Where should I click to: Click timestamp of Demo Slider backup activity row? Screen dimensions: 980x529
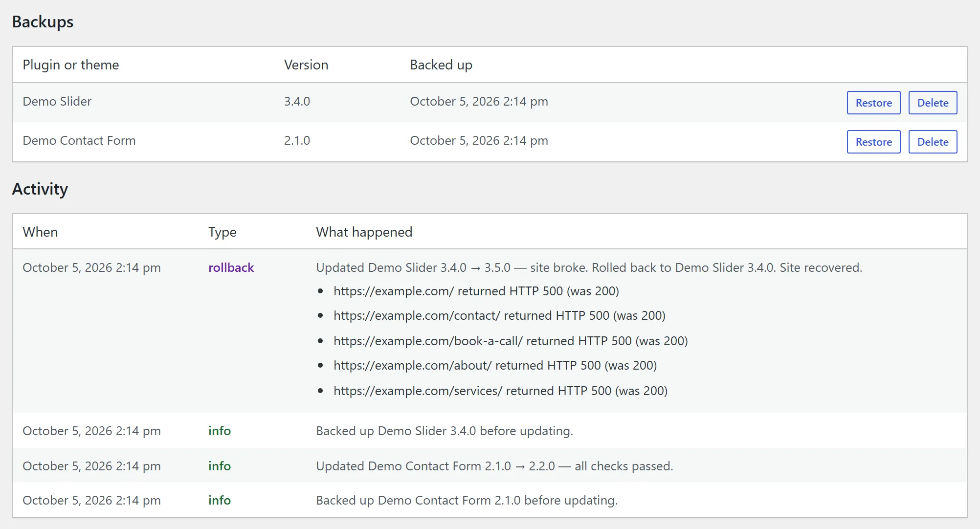coord(92,431)
